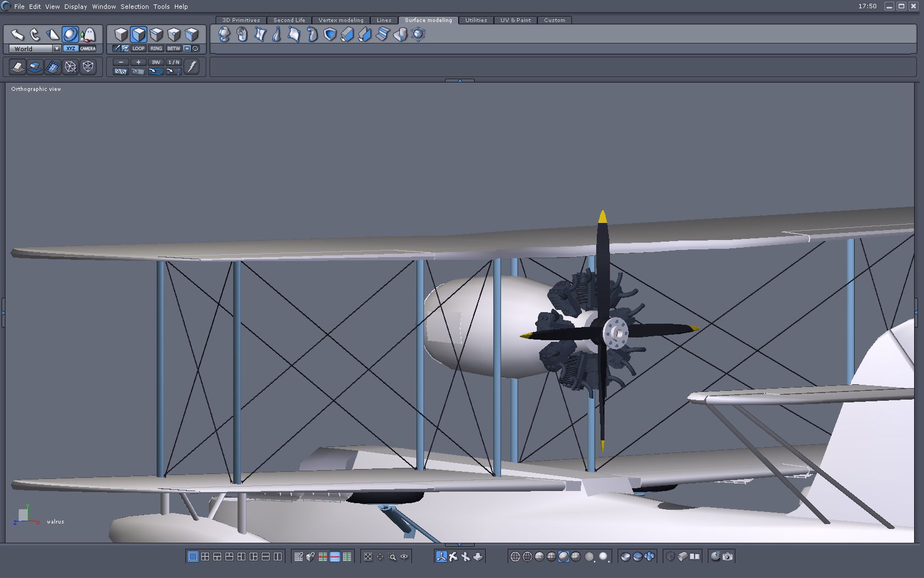
Task: Open the Tools menu
Action: click(161, 7)
